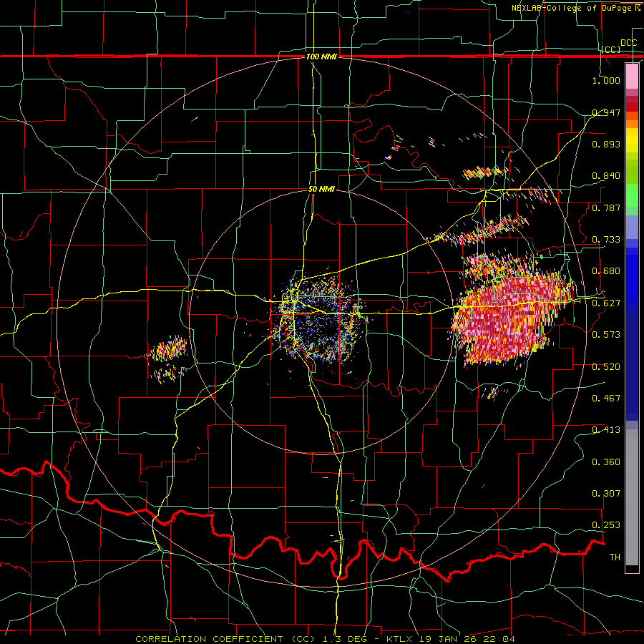Image resolution: width=644 pixels, height=644 pixels.
Task: Click the Correlation Coefficient caption at the bottom
Action: (x=325, y=639)
